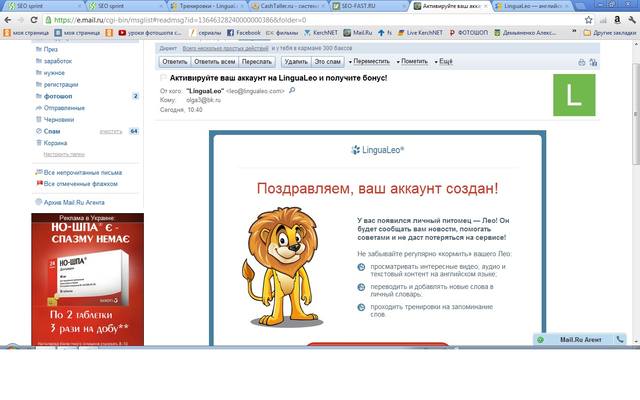
Task: Open the През folder
Action: click(x=51, y=49)
